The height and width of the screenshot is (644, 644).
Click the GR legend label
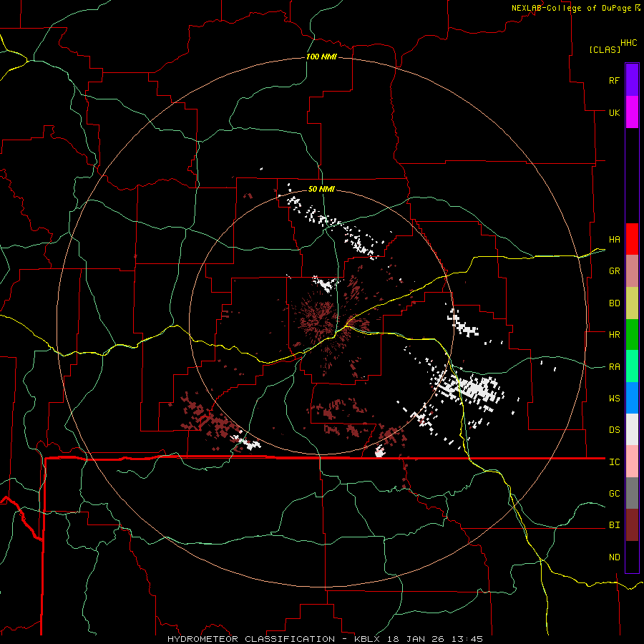614,271
